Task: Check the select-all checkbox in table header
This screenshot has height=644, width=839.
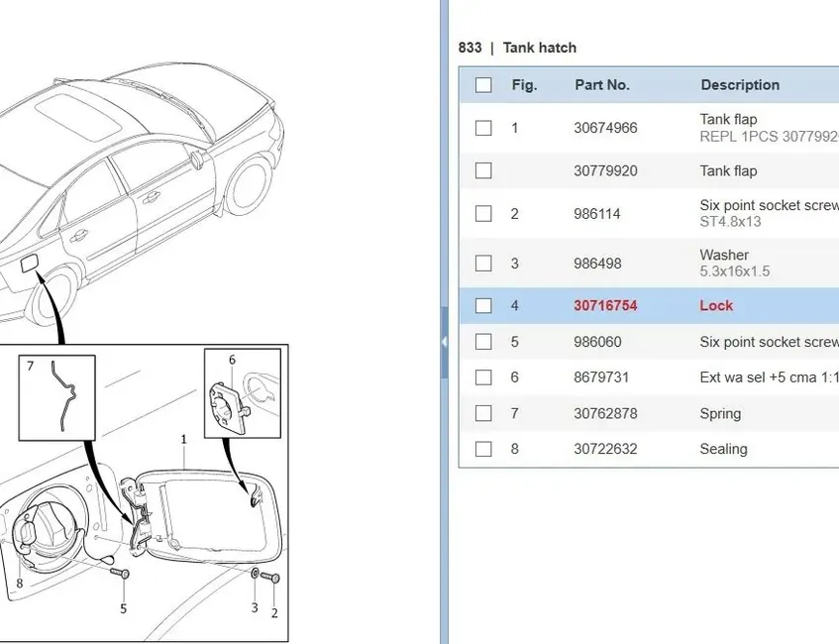Action: [x=482, y=85]
